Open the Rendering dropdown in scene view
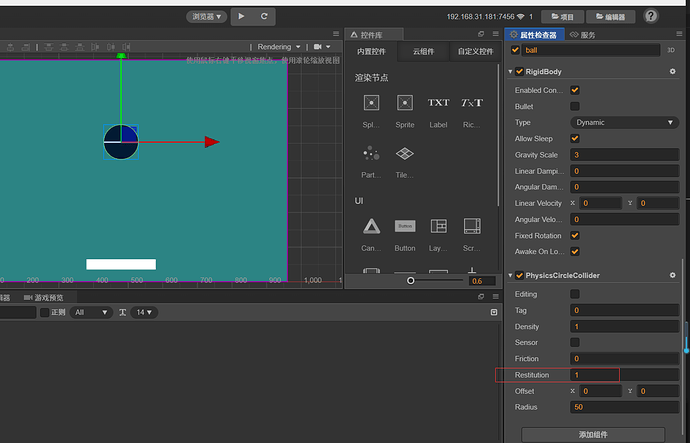Image resolution: width=690 pixels, height=443 pixels. (x=279, y=46)
